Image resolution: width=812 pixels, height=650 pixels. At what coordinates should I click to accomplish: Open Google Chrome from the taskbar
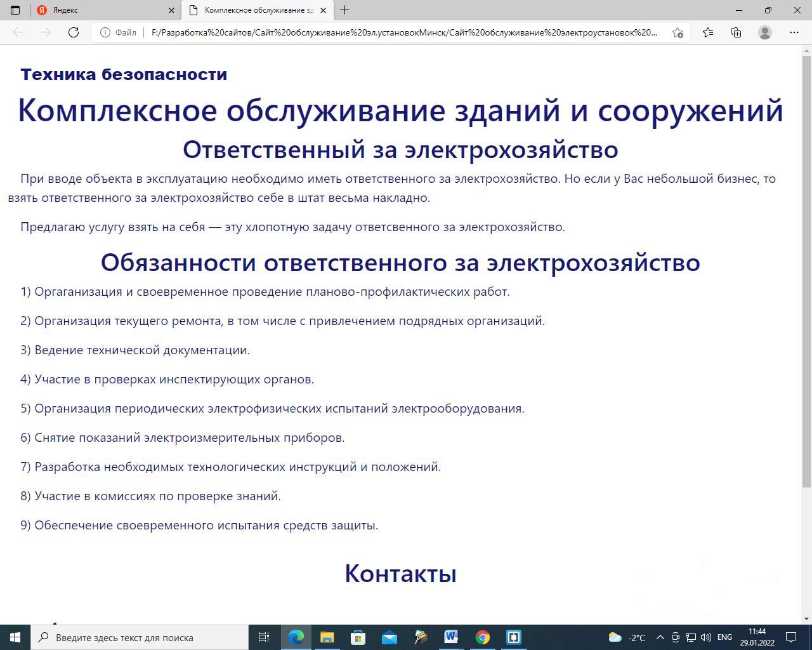pyautogui.click(x=483, y=637)
